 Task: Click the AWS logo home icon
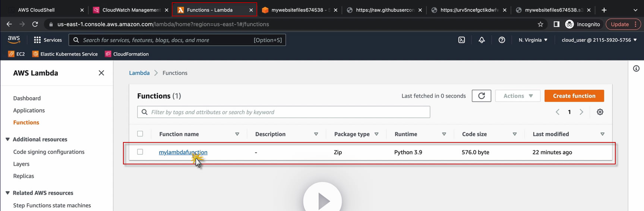[x=14, y=40]
